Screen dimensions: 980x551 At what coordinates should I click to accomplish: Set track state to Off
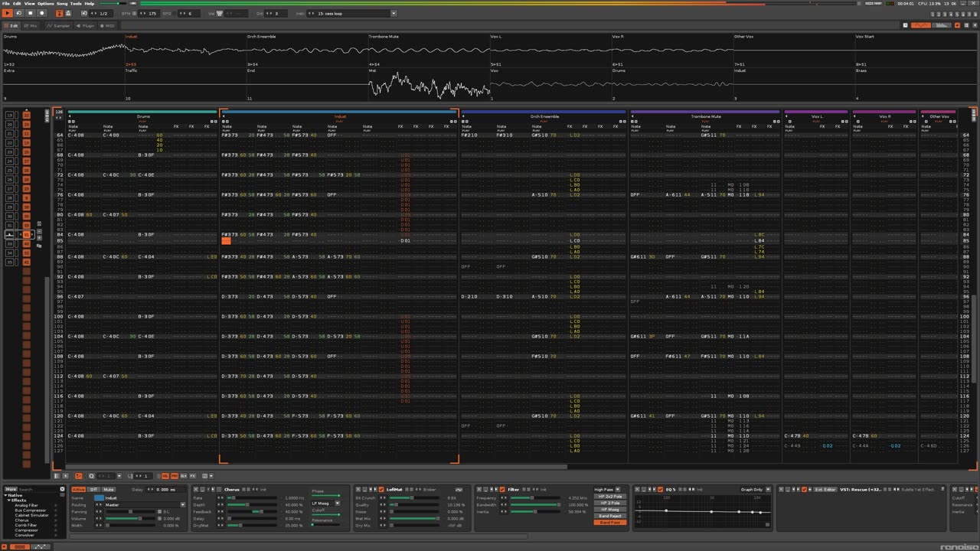93,489
